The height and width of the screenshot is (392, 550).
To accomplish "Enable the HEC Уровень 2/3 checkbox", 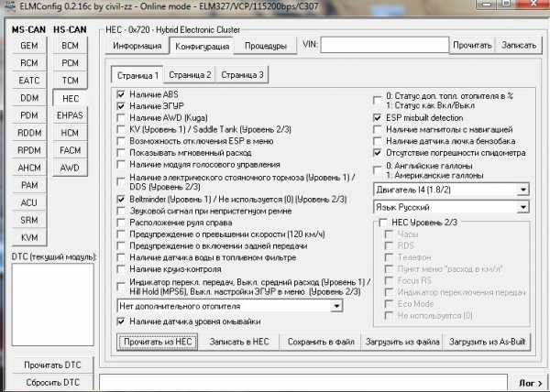I will tap(383, 222).
